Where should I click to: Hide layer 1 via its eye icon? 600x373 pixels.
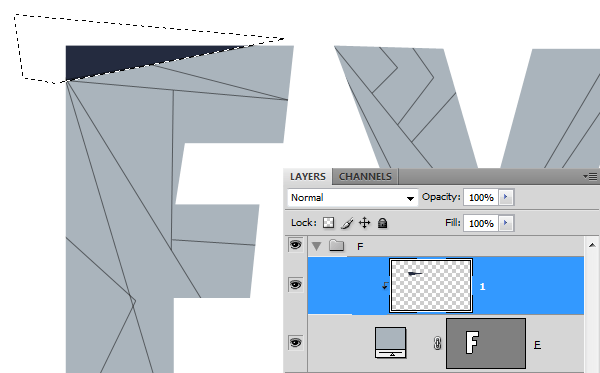pos(295,285)
